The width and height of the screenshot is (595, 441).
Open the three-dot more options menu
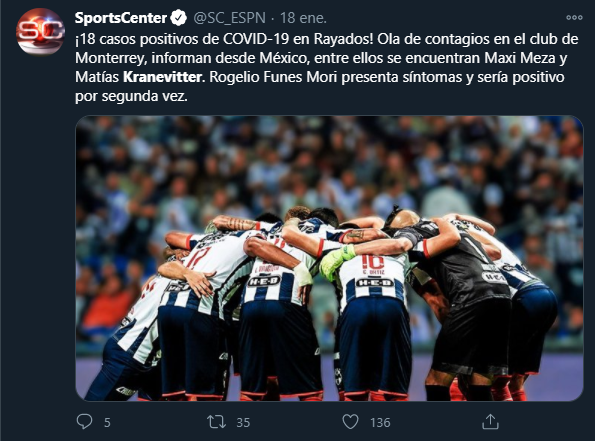574,17
